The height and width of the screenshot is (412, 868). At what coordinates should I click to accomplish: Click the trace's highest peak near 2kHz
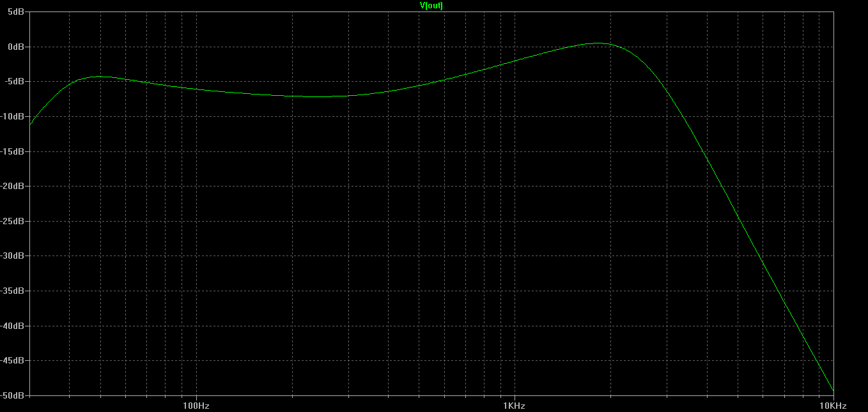600,43
